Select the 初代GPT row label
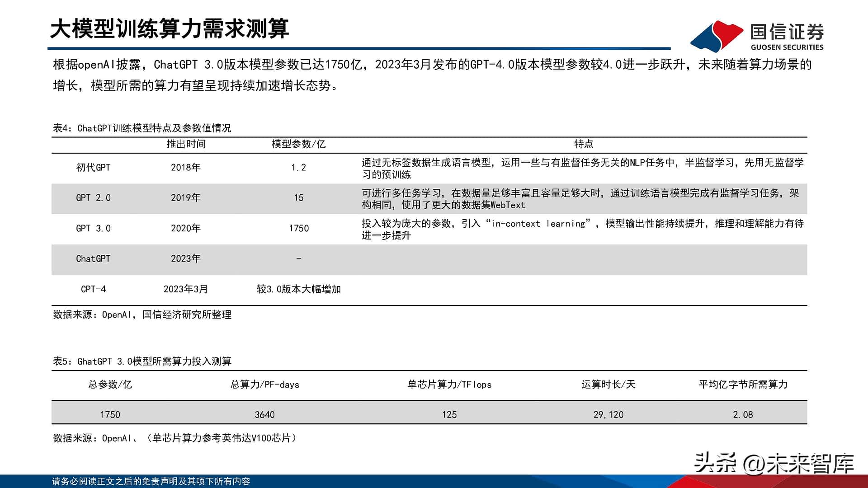Screen dimensions: 868x488 coord(93,168)
